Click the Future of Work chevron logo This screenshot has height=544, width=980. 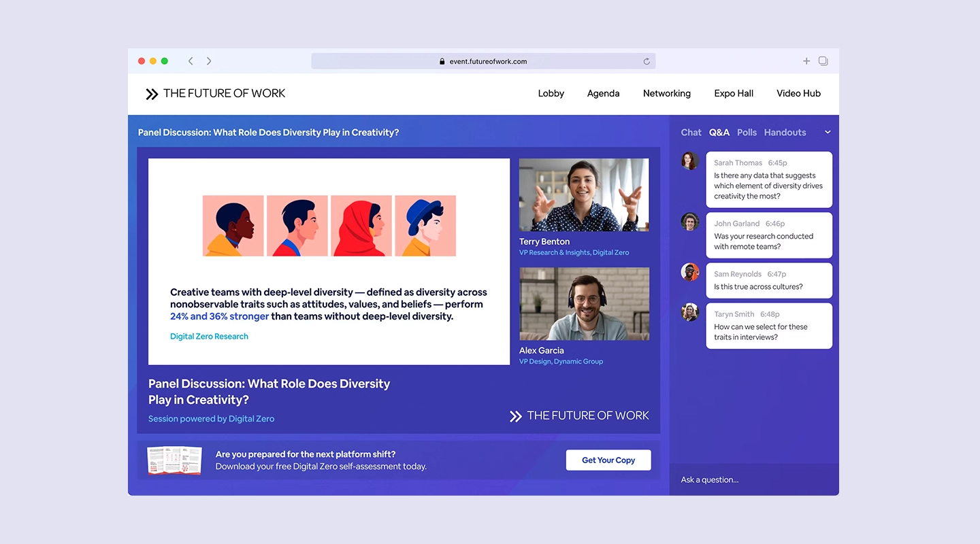(151, 93)
